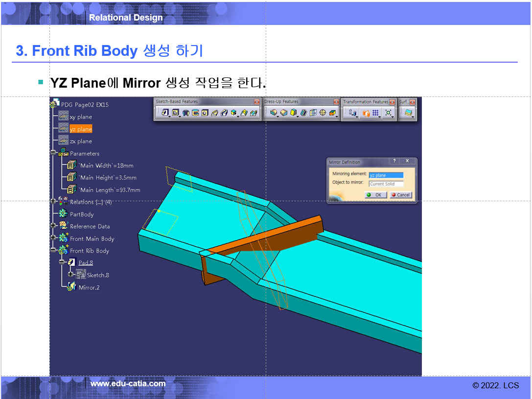Click the Pocket tool icon
The image size is (532, 399).
coord(175,113)
